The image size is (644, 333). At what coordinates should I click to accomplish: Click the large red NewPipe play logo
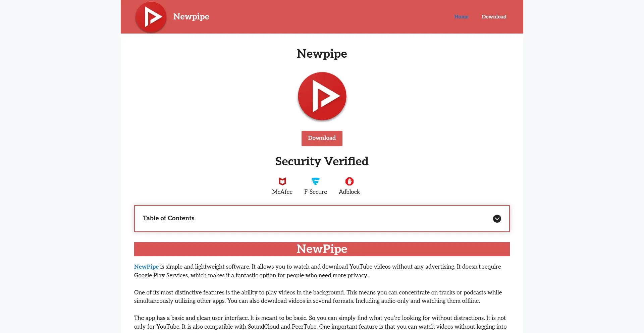pos(322,96)
